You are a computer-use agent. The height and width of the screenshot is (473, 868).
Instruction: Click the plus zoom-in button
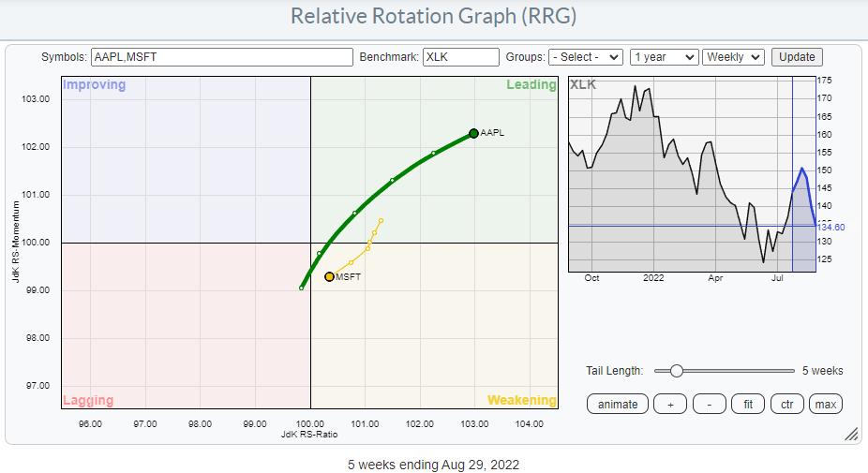(669, 404)
